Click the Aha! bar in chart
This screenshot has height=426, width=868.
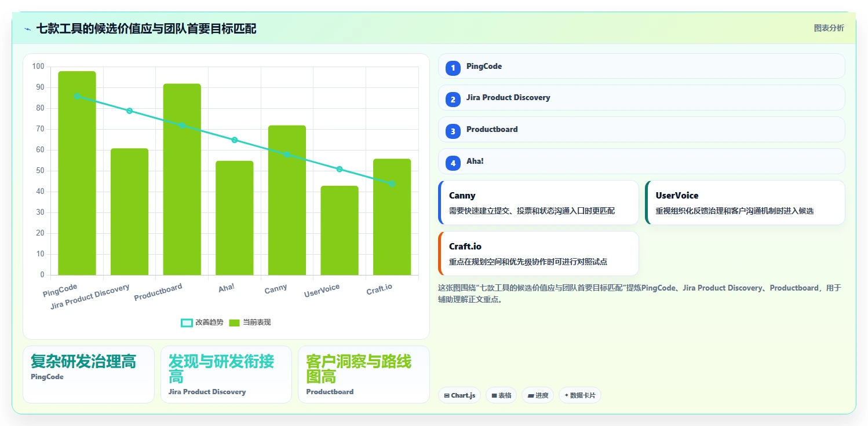tap(235, 218)
